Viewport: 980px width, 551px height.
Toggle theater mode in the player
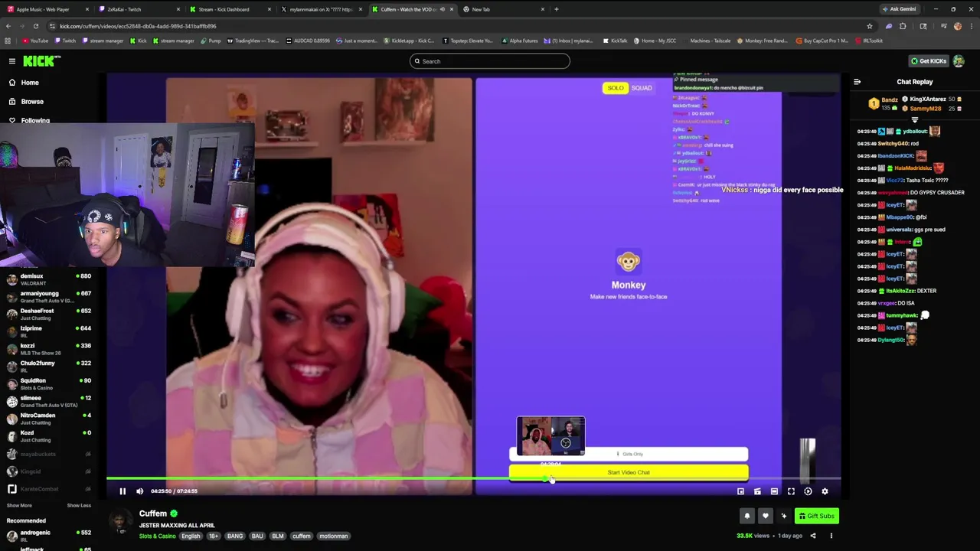(774, 491)
